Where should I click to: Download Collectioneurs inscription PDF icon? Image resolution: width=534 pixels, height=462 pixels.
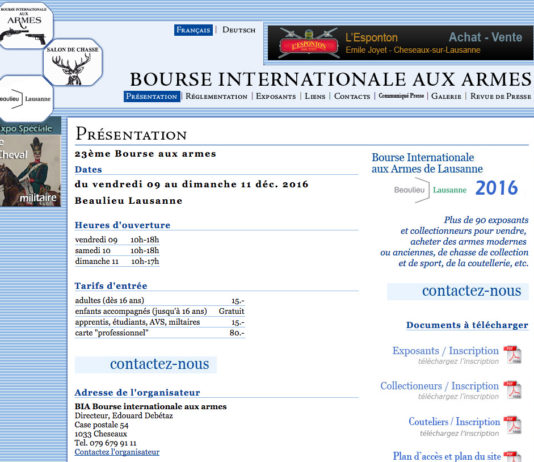(513, 390)
